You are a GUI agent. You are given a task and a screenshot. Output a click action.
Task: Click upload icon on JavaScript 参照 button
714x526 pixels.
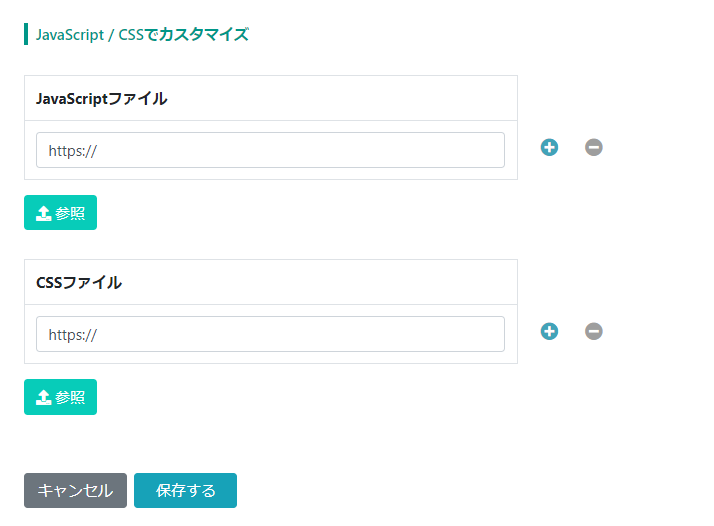point(43,213)
